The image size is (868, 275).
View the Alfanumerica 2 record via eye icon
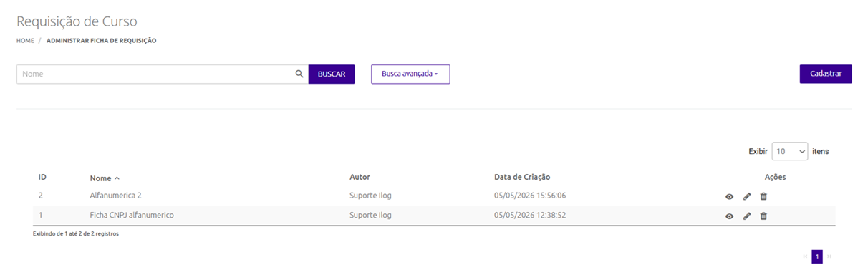point(729,196)
